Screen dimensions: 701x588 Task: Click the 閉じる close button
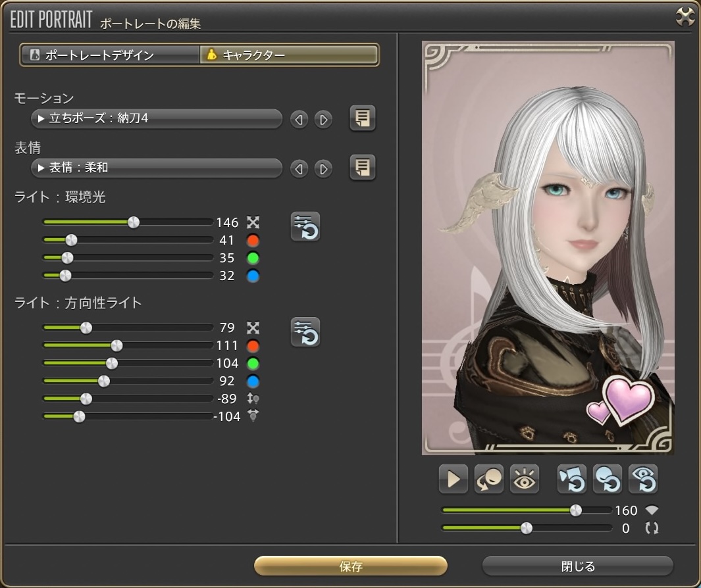click(578, 566)
